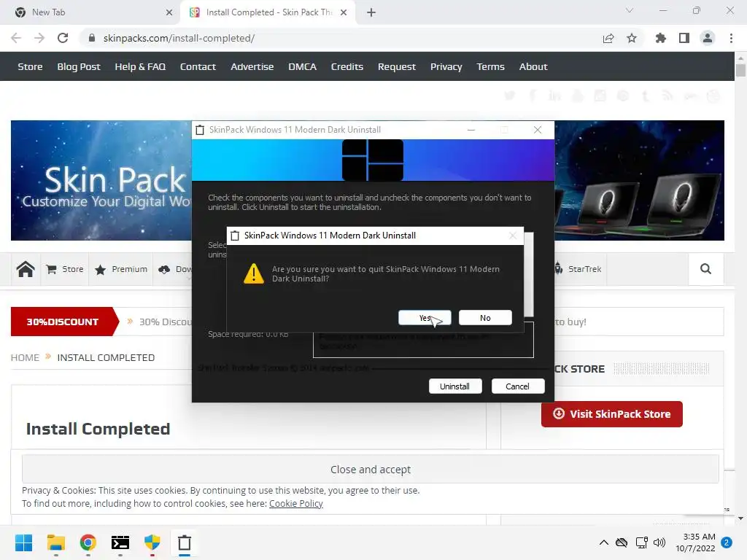This screenshot has height=560, width=747.
Task: Open Request page in navigation
Action: coord(396,66)
